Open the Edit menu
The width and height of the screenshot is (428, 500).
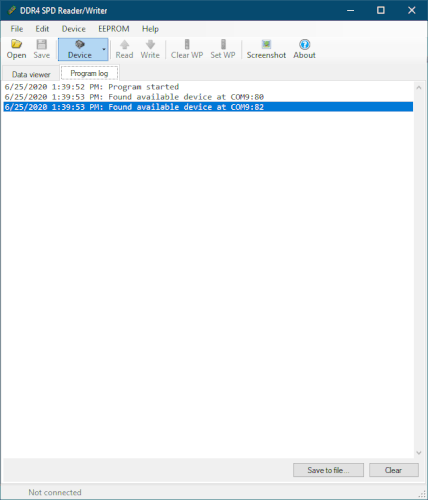coord(42,29)
